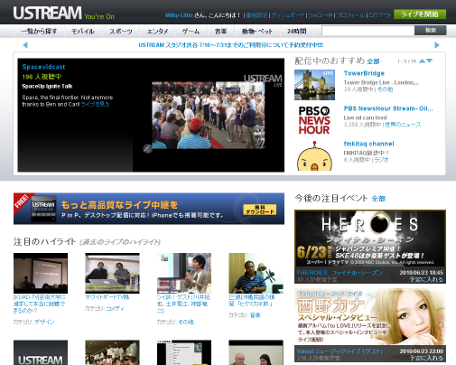Click ログアウト link in header
Screen dimensions: 456x365
380,15
